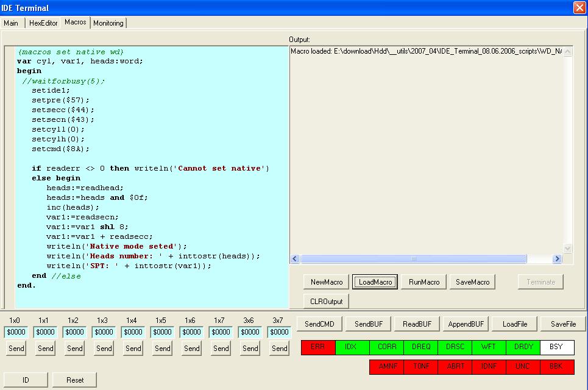Image resolution: width=588 pixels, height=390 pixels.
Task: Click the 1x2 register value field
Action: pos(74,332)
